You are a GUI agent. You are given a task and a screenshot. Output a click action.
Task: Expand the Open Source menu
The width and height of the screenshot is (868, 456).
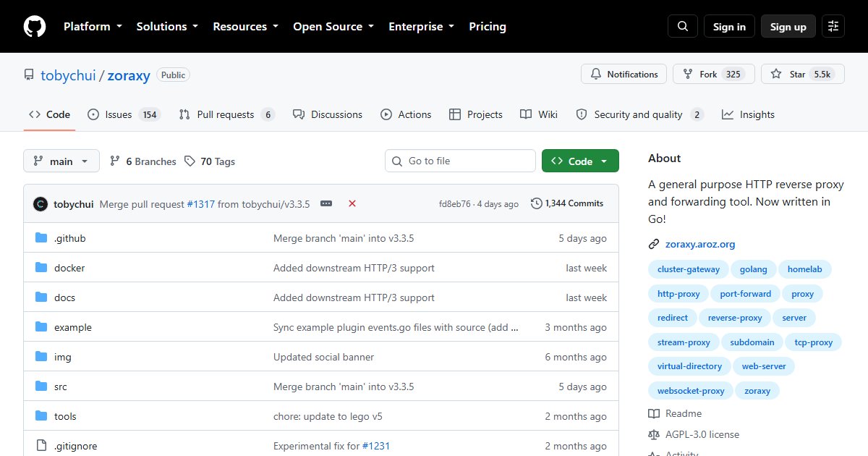point(333,27)
